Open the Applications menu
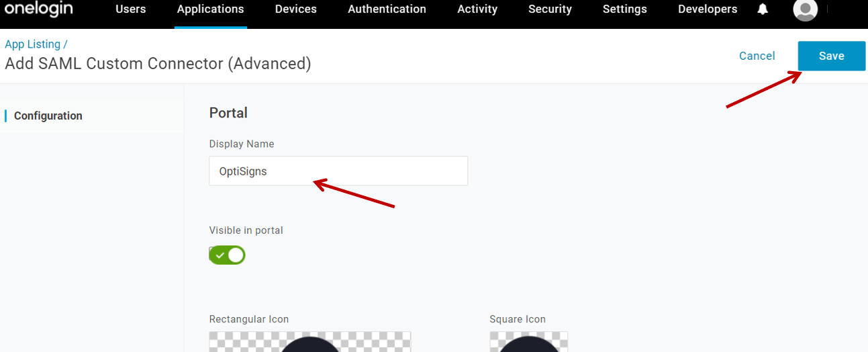868x352 pixels. click(x=210, y=9)
